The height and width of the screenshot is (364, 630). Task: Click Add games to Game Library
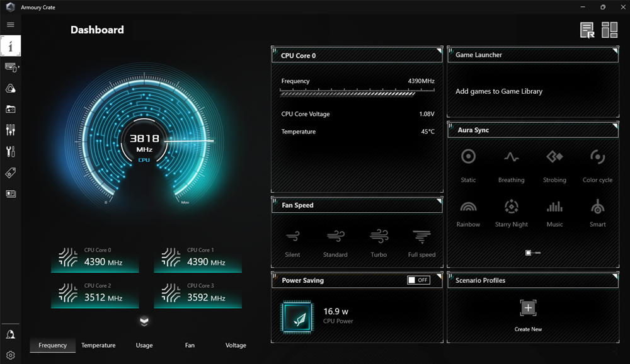498,91
